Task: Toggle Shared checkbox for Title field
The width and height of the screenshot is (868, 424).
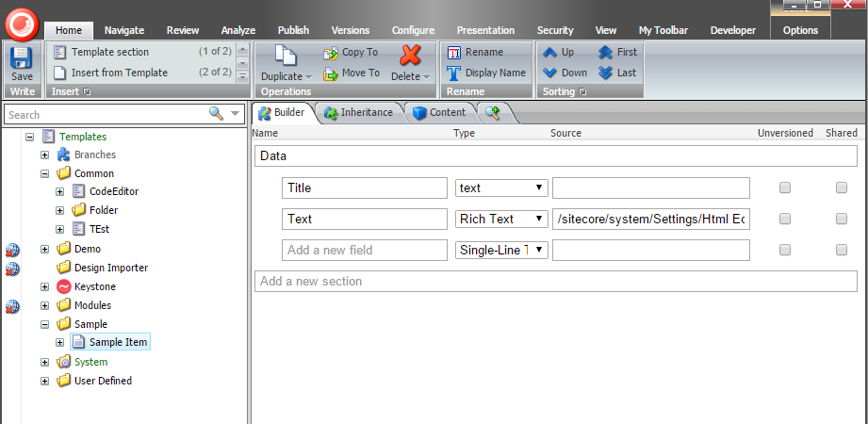Action: click(x=842, y=188)
